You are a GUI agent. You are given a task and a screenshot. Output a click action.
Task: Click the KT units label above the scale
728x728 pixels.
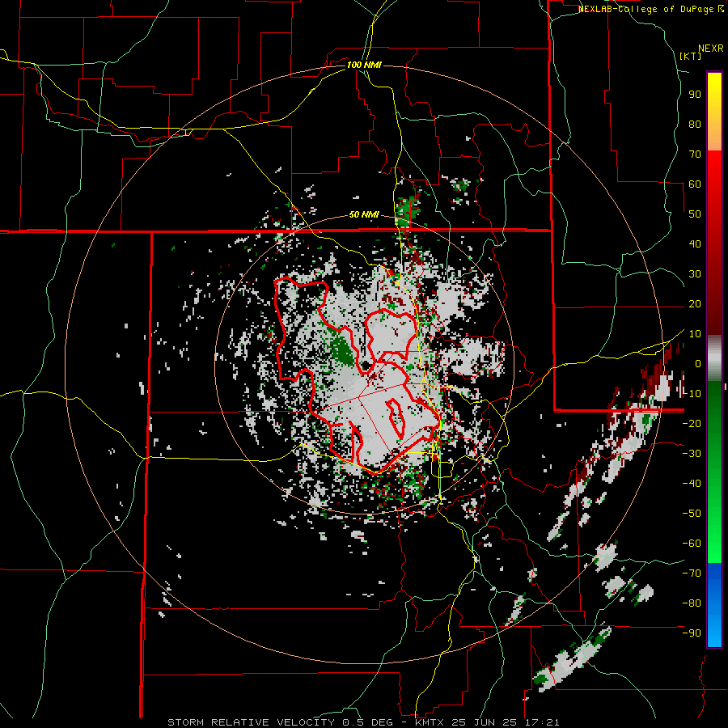point(691,56)
